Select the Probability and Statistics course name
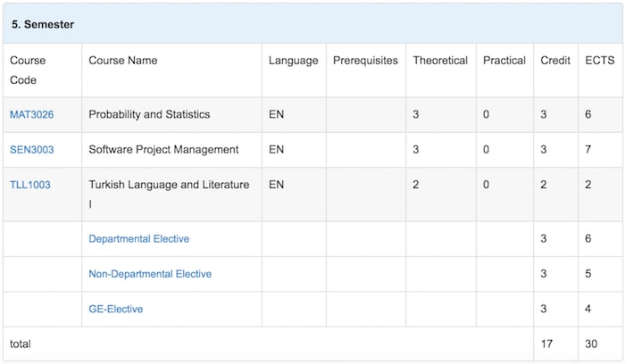The height and width of the screenshot is (364, 625). 149,115
